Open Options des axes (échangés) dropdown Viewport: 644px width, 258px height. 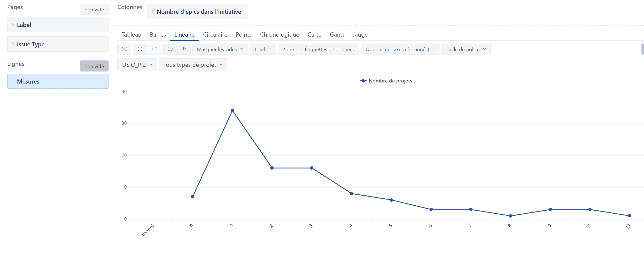401,49
